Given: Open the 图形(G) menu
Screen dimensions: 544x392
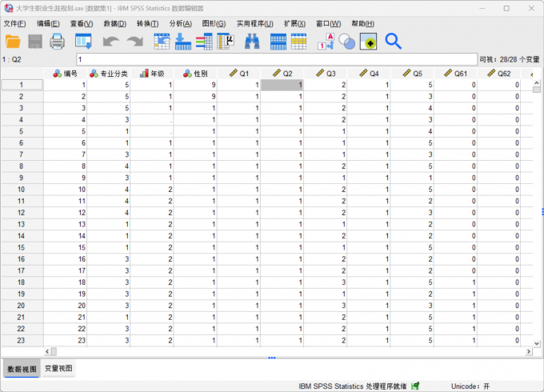Looking at the screenshot, I should pyautogui.click(x=214, y=23).
